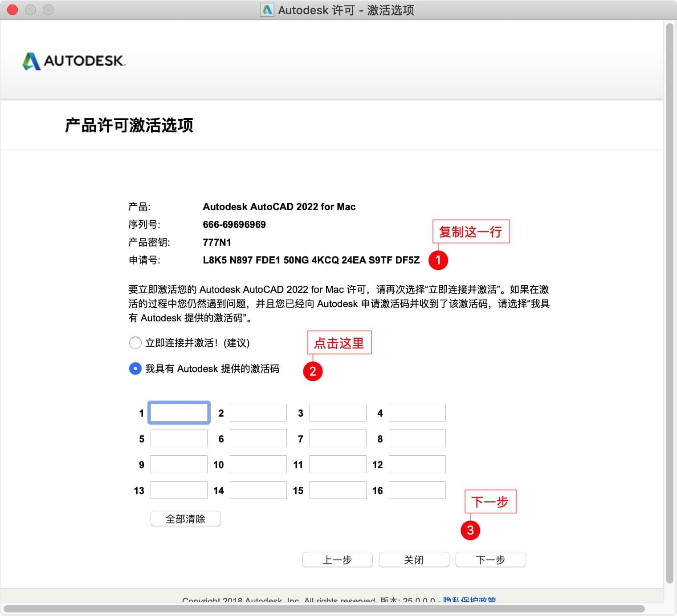Click the 产品许可激活选项 heading

[129, 125]
